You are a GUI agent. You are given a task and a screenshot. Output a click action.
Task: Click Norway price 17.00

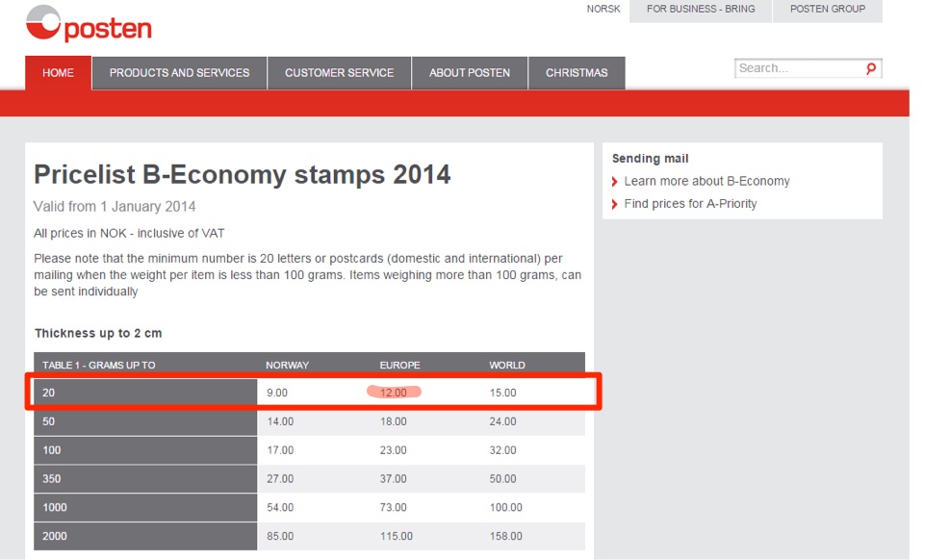click(x=280, y=450)
